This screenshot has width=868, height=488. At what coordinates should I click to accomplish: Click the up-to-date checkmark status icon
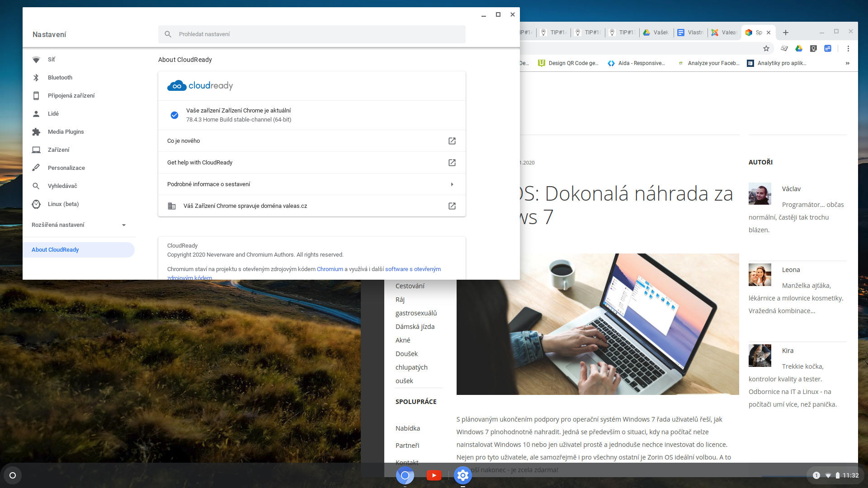tap(175, 115)
